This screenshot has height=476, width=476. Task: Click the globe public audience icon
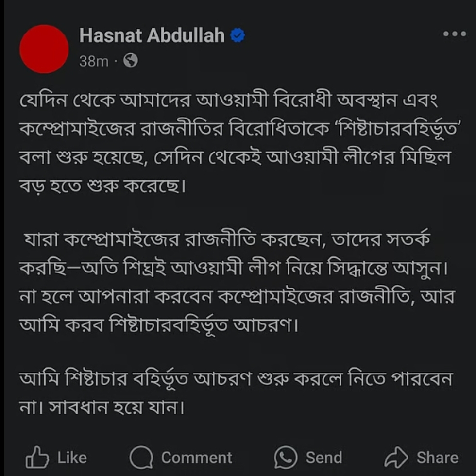(x=131, y=60)
